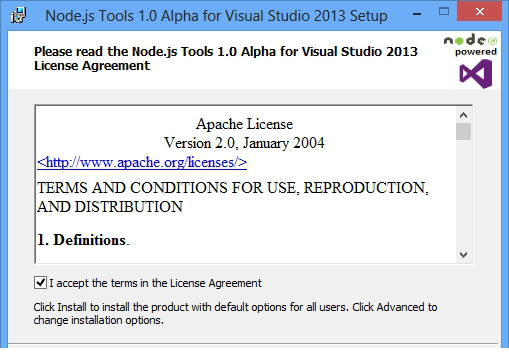
Task: Click the node powered logo
Action: point(470,45)
